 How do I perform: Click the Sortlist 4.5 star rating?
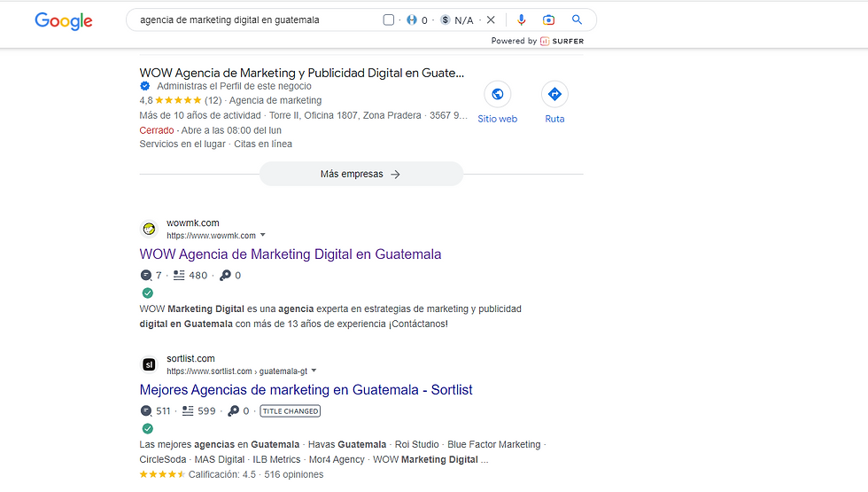(162, 474)
